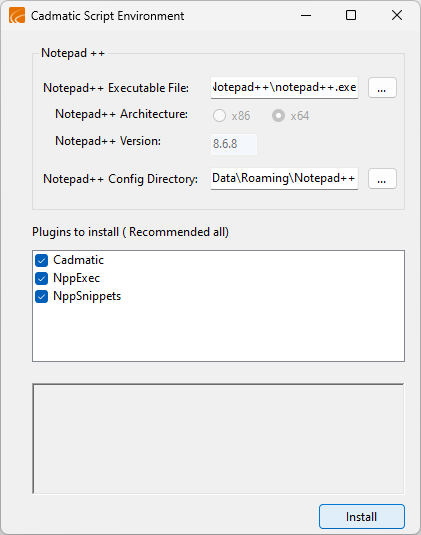Image resolution: width=421 pixels, height=535 pixels.
Task: Close the Cadmatic Script Environment window
Action: [397, 15]
